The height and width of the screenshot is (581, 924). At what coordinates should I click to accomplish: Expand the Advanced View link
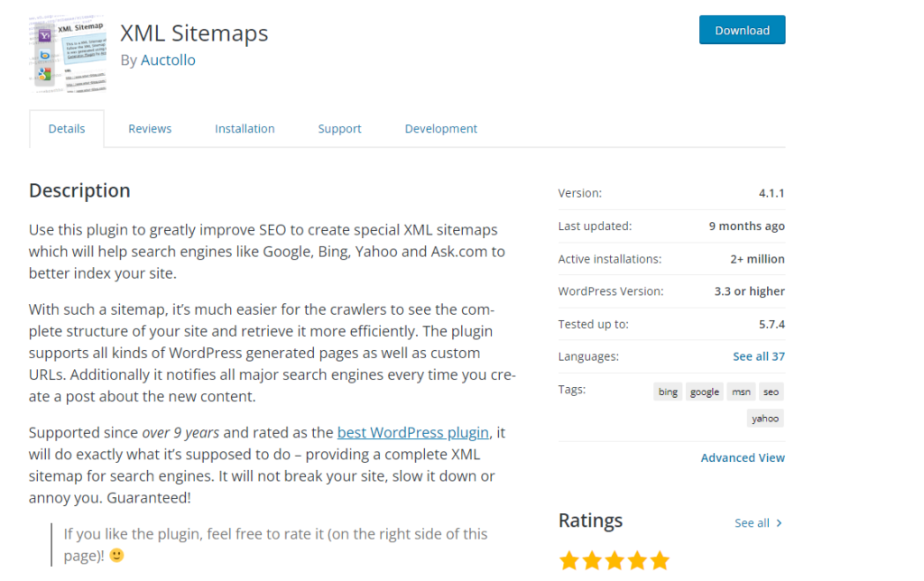point(743,457)
